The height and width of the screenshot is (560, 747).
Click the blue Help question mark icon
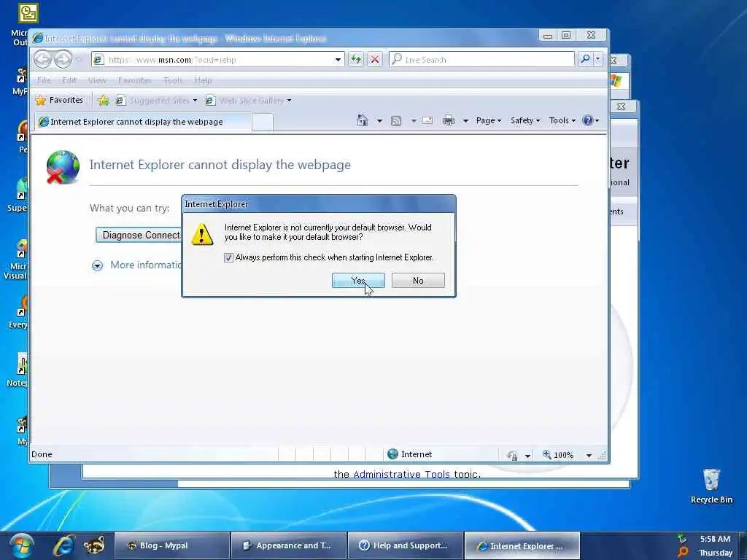[588, 120]
